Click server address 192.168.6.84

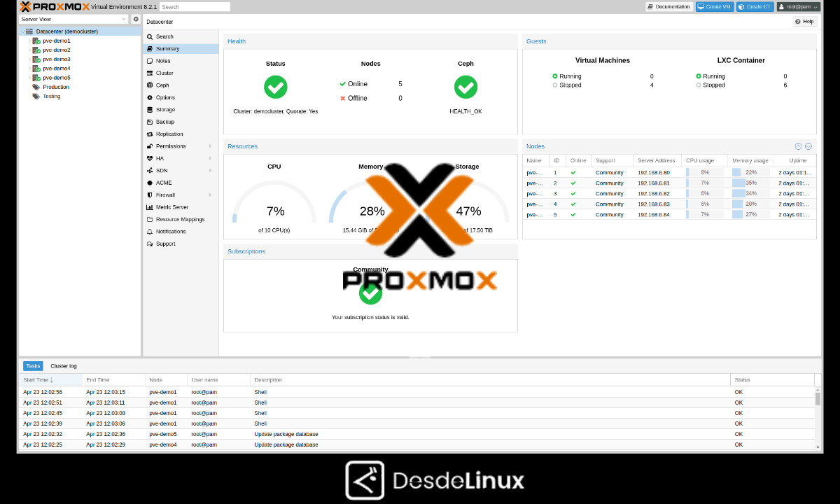(654, 215)
